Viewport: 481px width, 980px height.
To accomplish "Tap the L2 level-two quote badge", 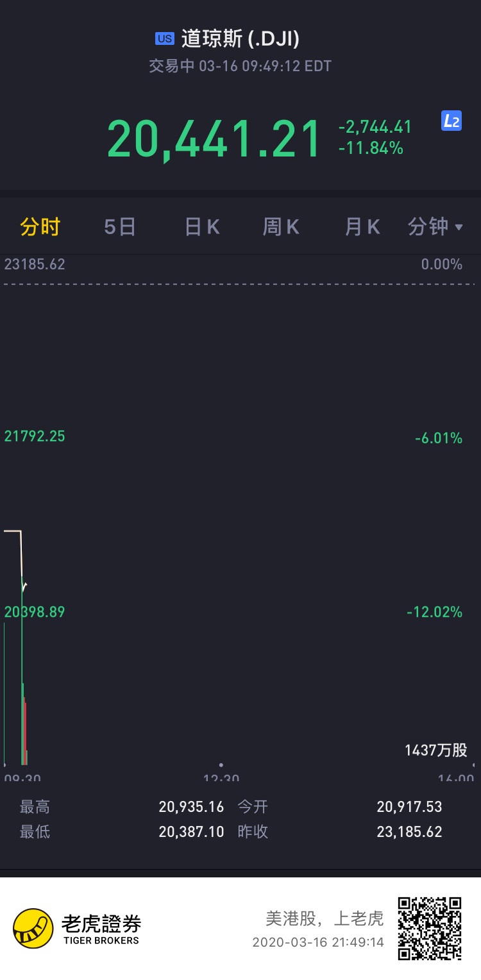I will (x=451, y=121).
